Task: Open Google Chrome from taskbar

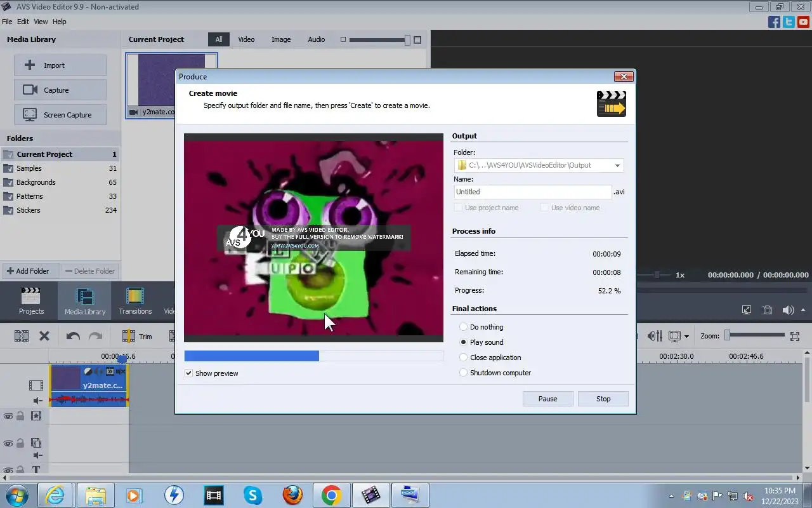Action: (331, 495)
